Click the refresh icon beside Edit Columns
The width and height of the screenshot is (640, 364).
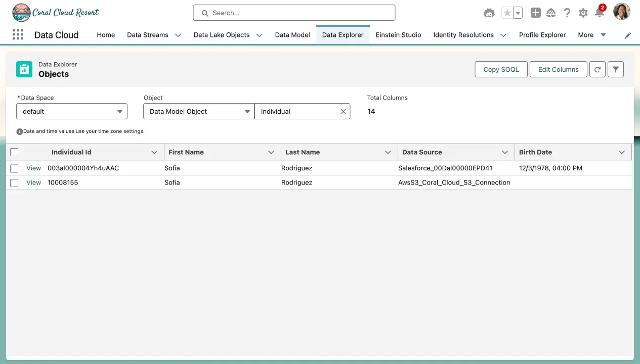598,69
